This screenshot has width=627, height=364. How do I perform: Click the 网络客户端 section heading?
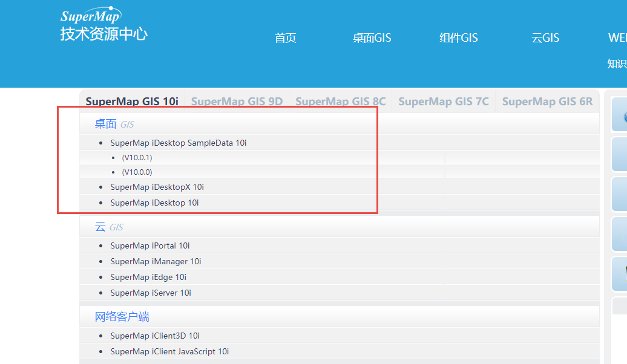(x=122, y=317)
